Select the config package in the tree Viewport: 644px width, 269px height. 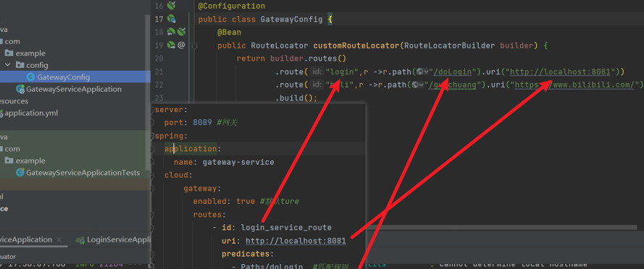[37, 65]
